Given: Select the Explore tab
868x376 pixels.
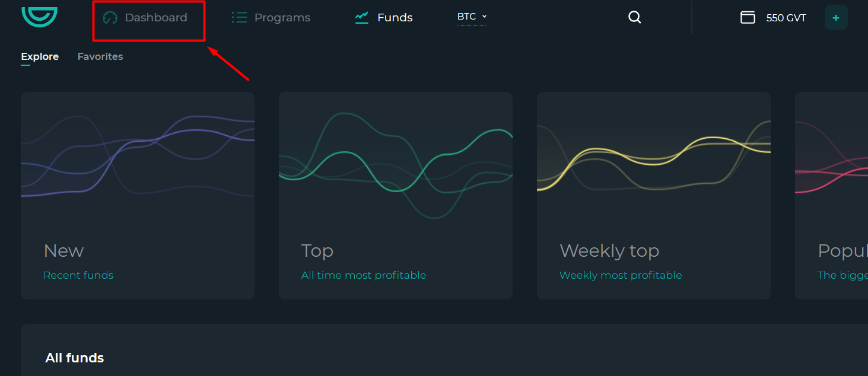Looking at the screenshot, I should 40,56.
